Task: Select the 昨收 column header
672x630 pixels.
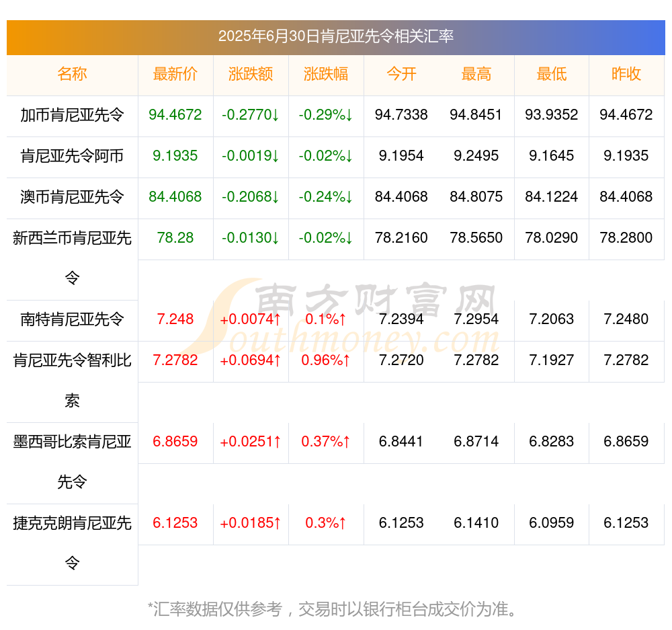Action: (626, 74)
